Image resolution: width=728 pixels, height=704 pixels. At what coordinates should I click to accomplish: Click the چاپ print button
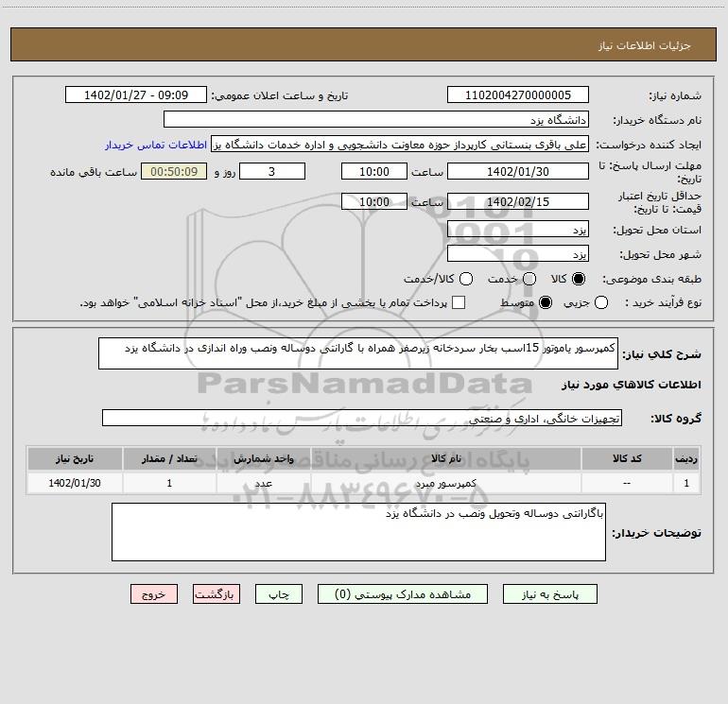pos(279,594)
